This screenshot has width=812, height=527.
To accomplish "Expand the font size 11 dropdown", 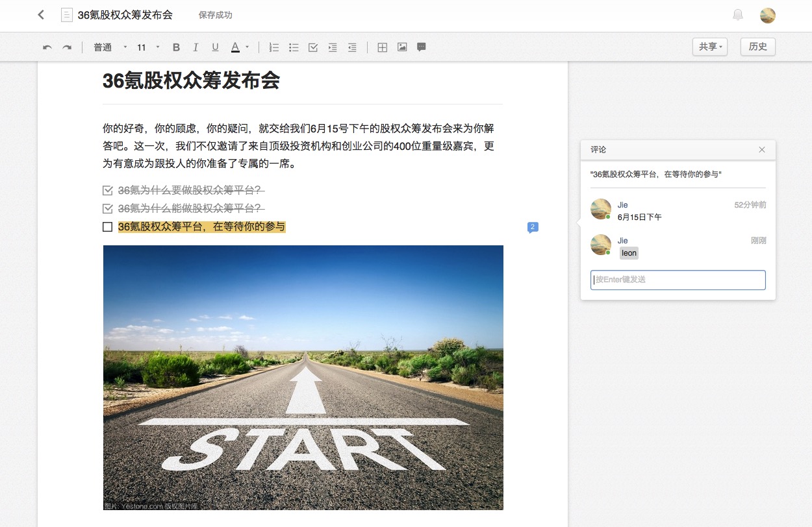I will click(148, 47).
